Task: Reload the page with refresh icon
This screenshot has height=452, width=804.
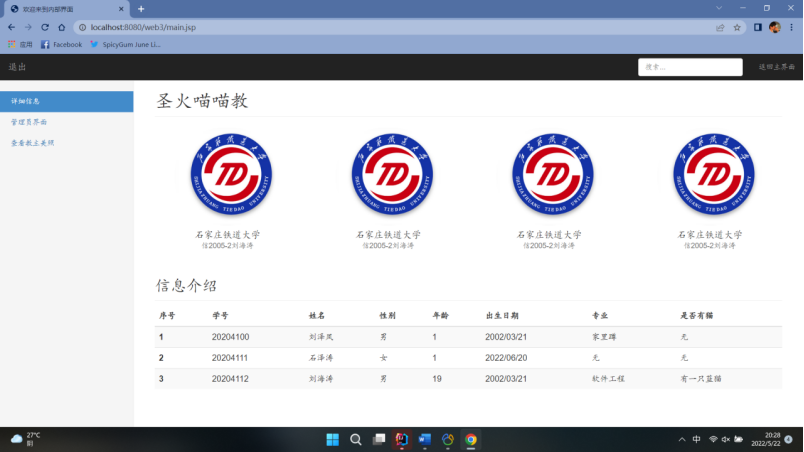Action: [x=45, y=27]
